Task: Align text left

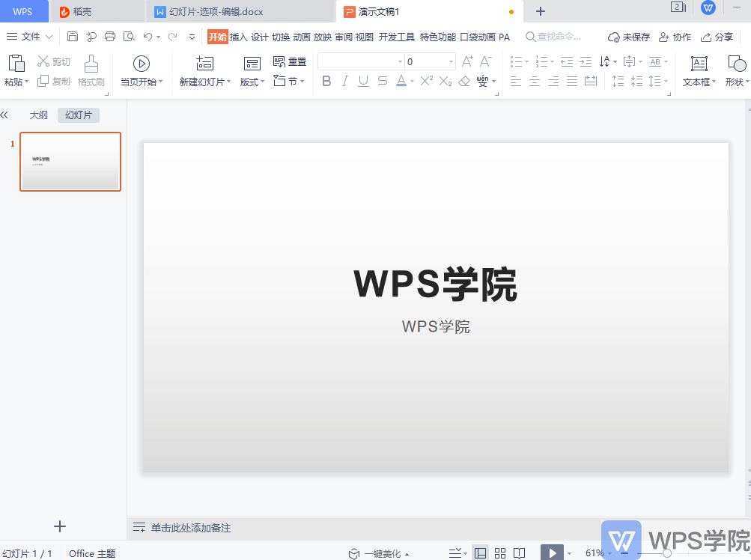Action: coord(516,81)
